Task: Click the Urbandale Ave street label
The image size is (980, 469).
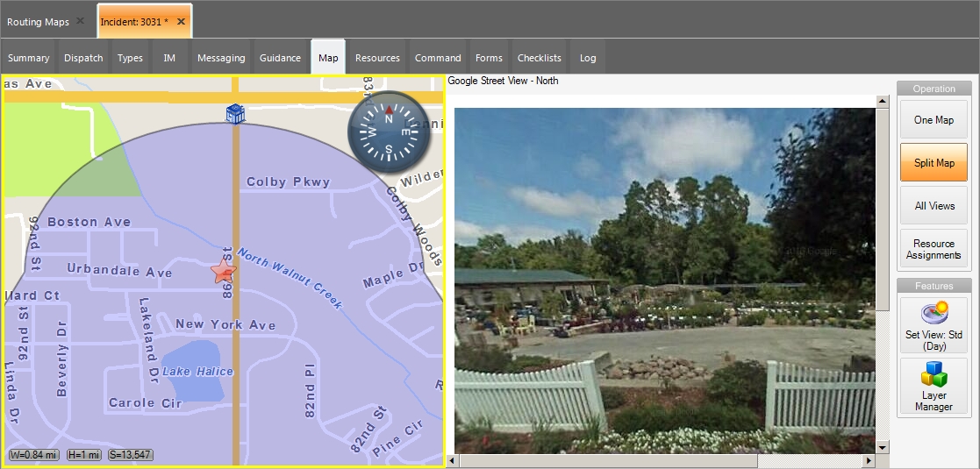Action: tap(119, 271)
